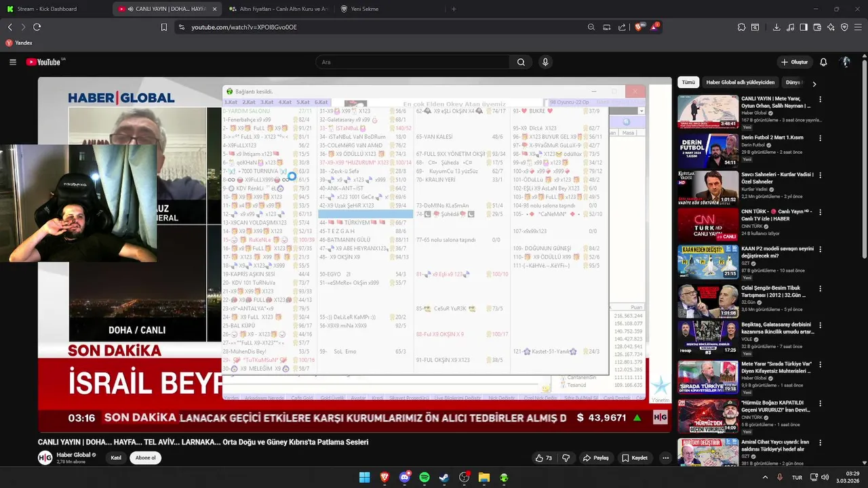Open Discord from the taskbar

(405, 477)
